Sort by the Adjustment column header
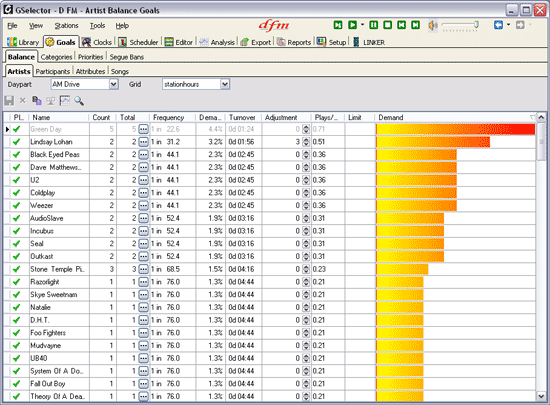Viewport: 550px width, 405px height. click(x=286, y=117)
